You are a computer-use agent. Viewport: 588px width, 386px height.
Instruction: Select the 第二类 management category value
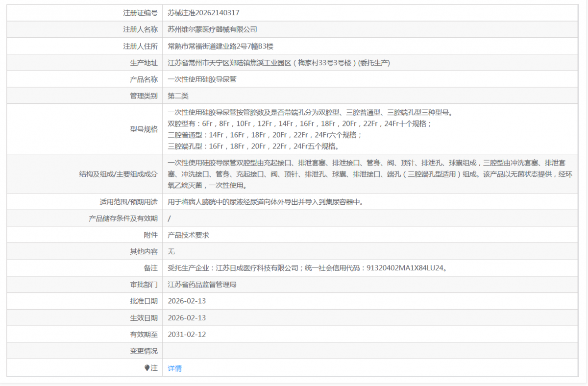178,96
